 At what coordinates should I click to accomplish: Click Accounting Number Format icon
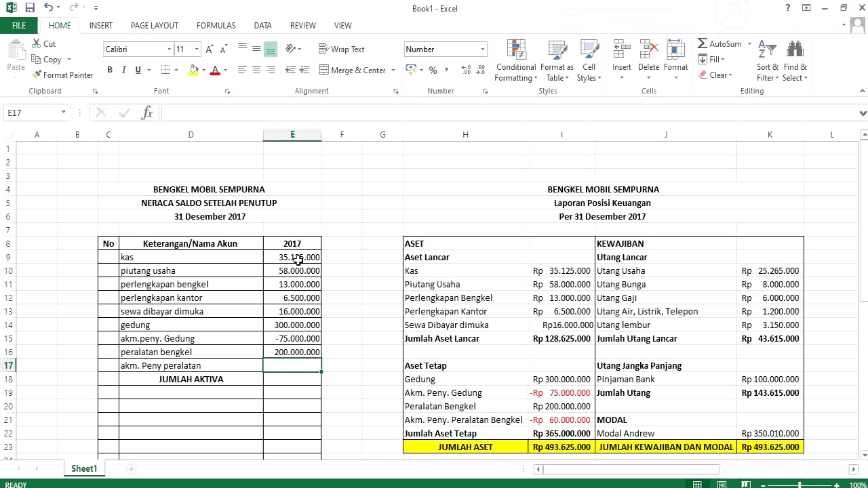410,70
